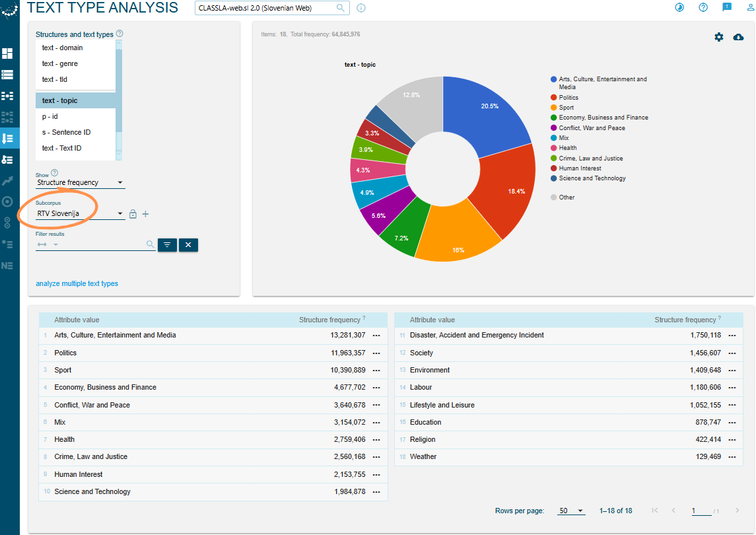Download results via cloud icon
This screenshot has width=756, height=535.
[738, 37]
